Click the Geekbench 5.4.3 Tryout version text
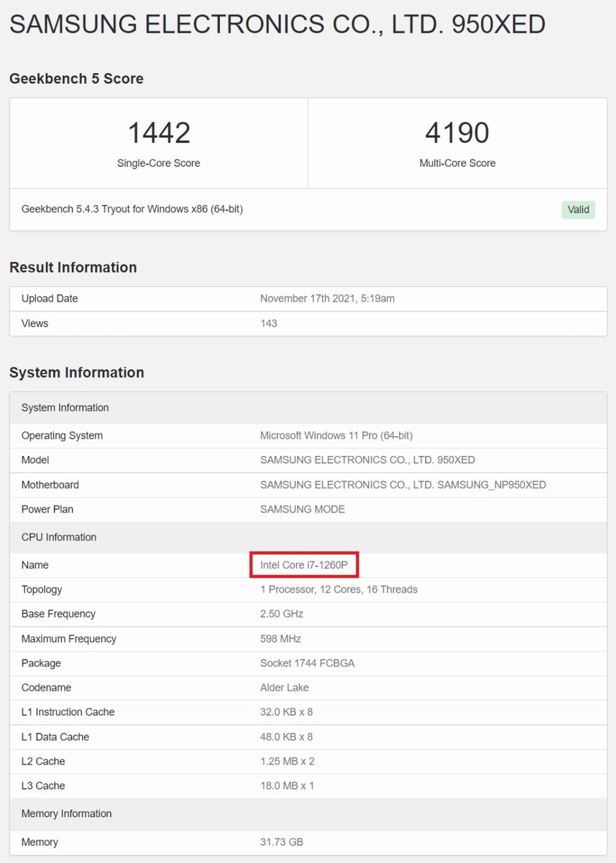The width and height of the screenshot is (616, 863). (132, 209)
